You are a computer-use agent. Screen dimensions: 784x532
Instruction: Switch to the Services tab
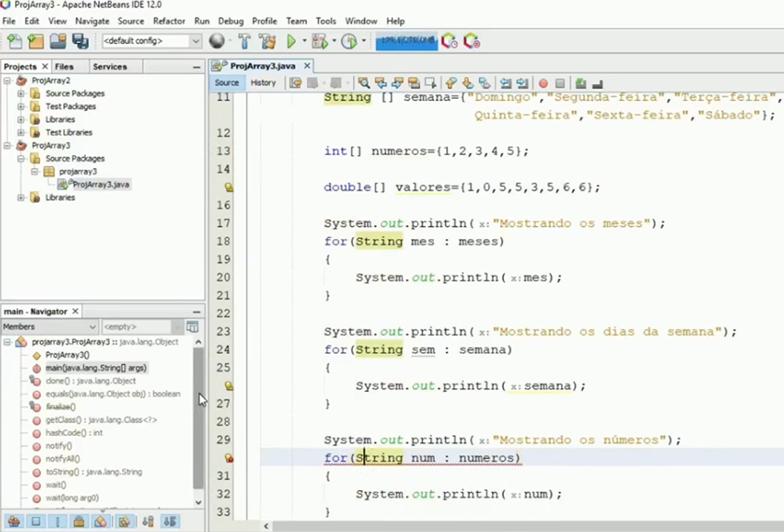coord(109,66)
